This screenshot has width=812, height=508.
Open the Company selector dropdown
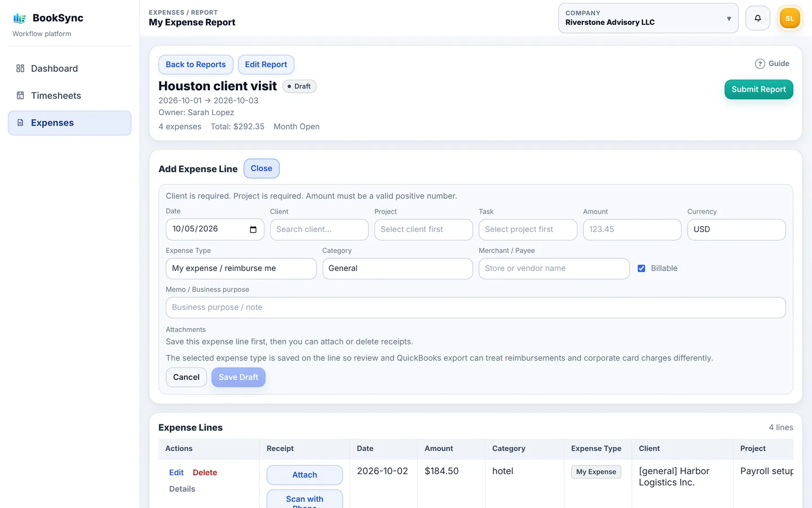[648, 18]
